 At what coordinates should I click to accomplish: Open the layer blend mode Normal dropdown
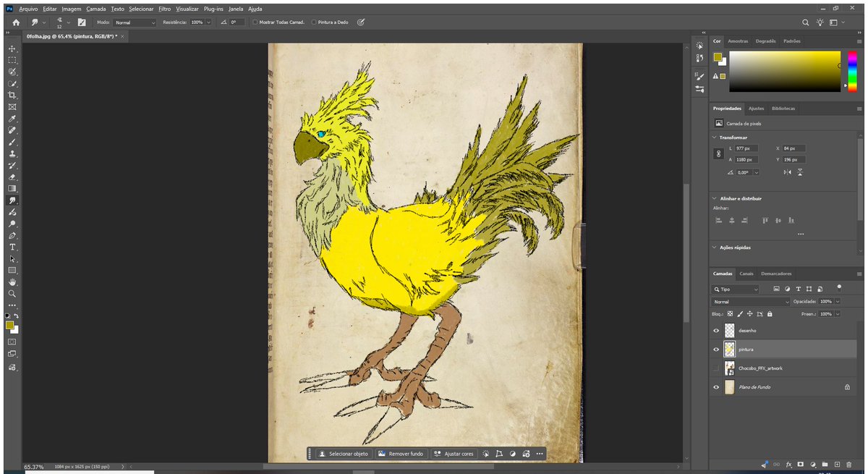[x=752, y=302]
